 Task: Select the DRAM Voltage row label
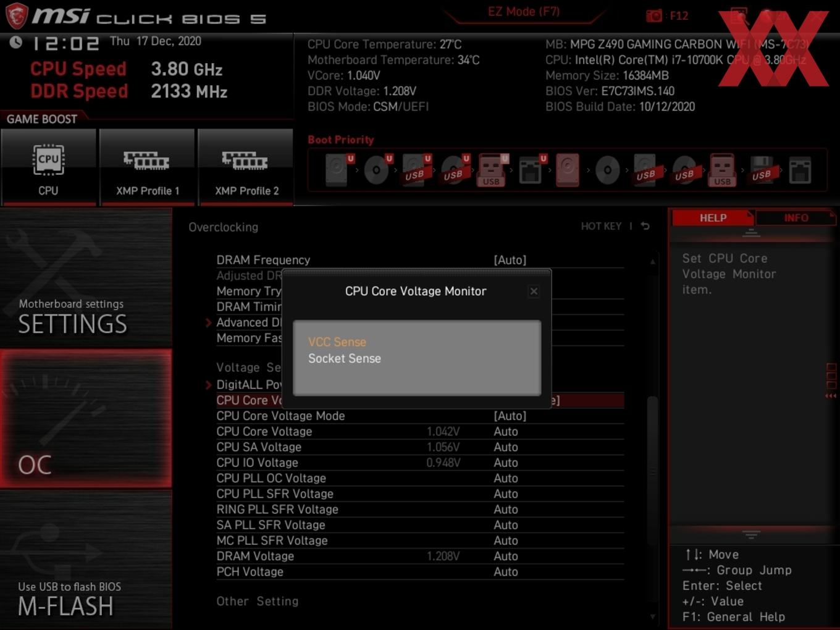255,556
